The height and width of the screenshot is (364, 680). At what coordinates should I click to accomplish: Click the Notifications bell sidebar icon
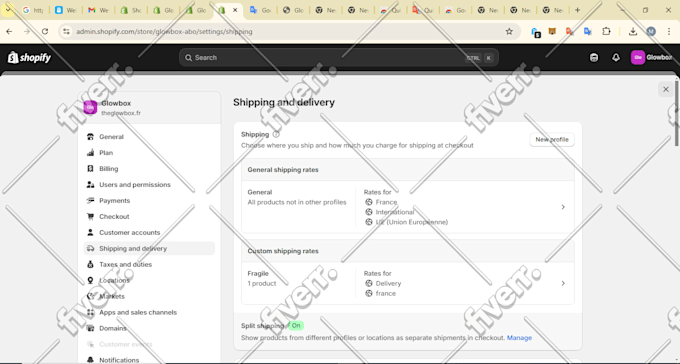coord(90,360)
